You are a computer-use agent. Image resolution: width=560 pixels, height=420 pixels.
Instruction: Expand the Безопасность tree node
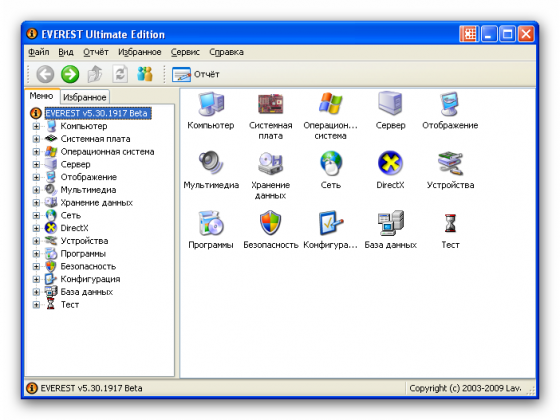point(36,266)
